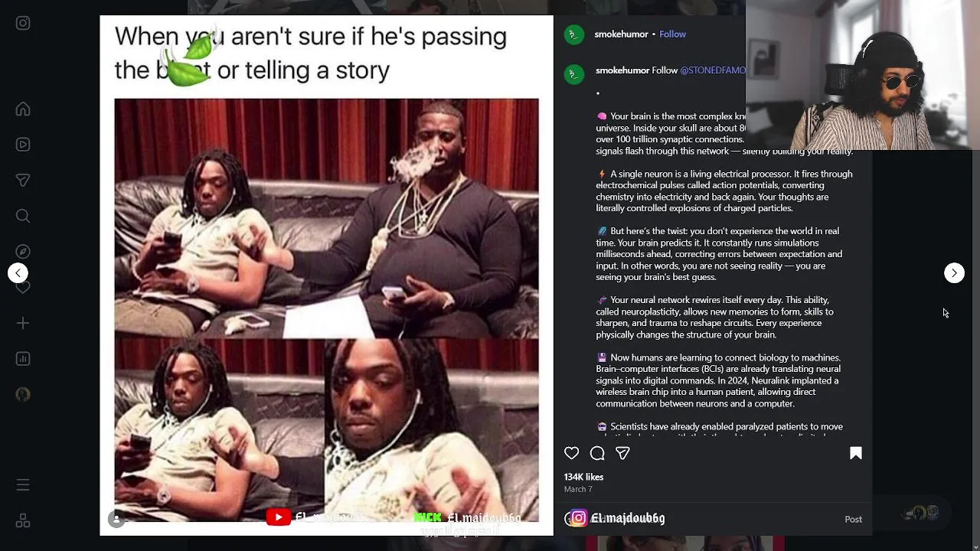Share the post via paper plane icon

point(622,453)
